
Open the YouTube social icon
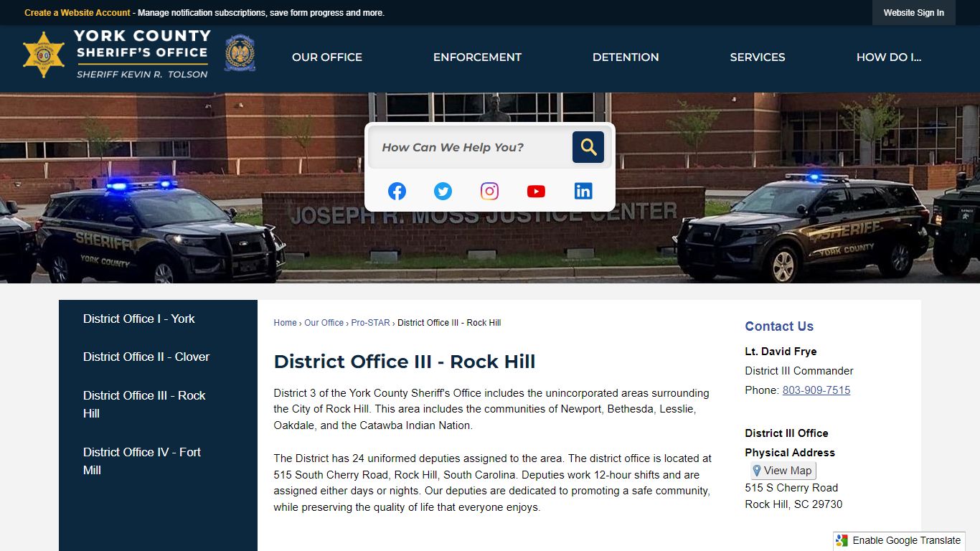pos(536,191)
